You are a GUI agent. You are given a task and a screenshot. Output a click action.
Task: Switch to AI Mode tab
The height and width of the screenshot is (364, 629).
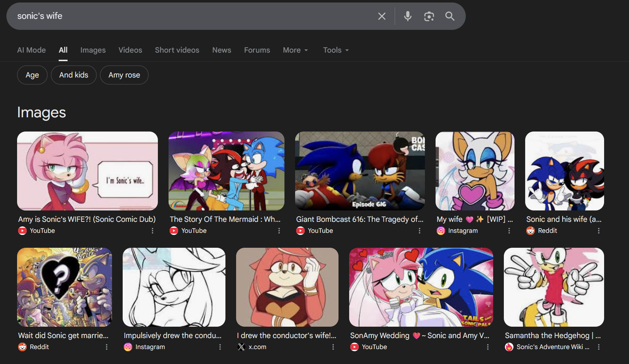pos(31,50)
